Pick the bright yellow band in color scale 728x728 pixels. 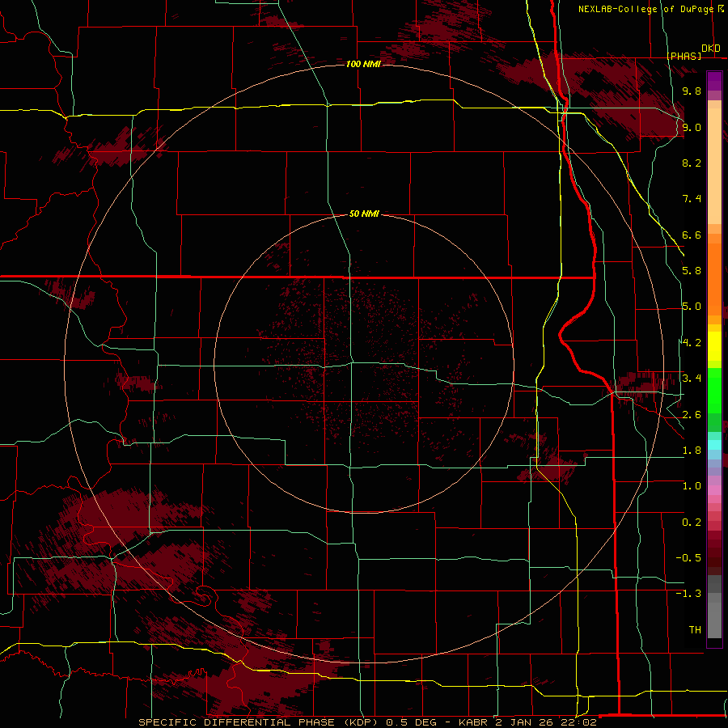(x=714, y=346)
